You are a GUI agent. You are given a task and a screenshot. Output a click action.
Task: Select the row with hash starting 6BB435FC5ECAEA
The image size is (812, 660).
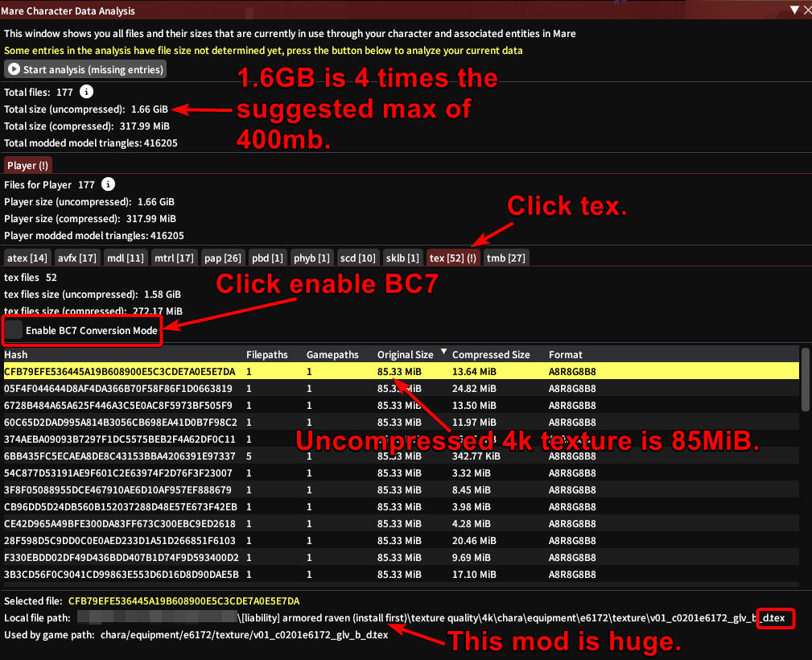pos(119,456)
